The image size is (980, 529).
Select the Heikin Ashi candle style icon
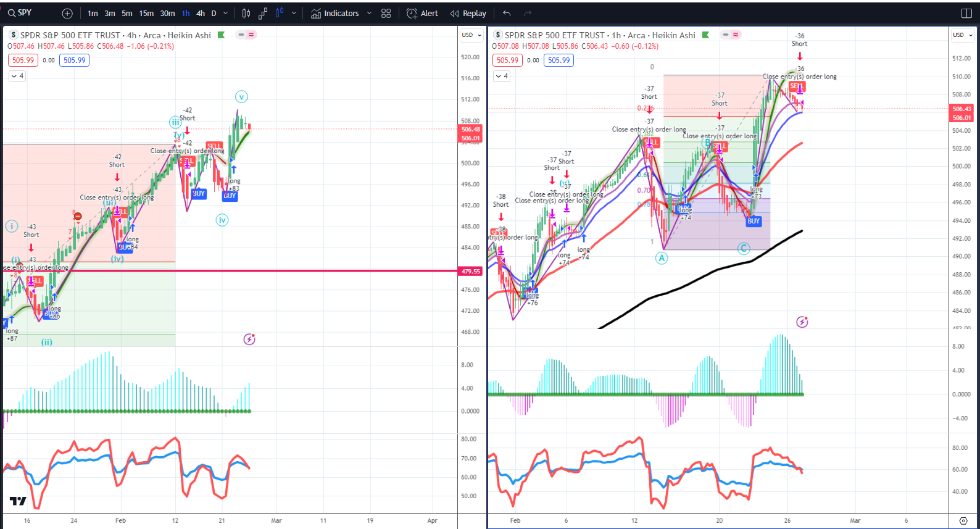pyautogui.click(x=280, y=14)
